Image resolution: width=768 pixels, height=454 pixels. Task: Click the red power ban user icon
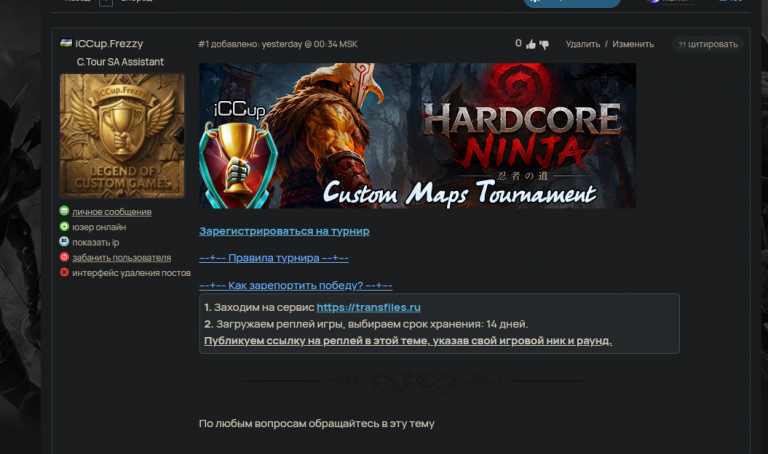pyautogui.click(x=64, y=257)
